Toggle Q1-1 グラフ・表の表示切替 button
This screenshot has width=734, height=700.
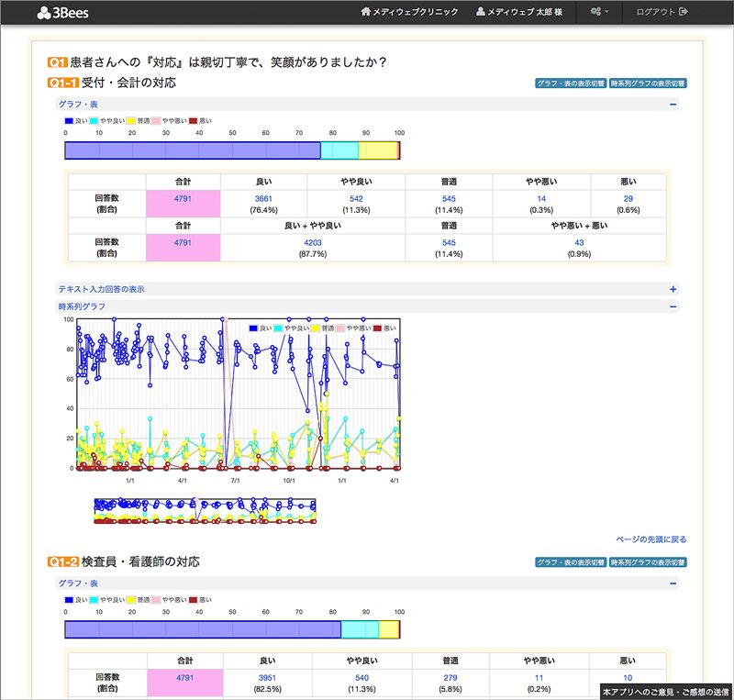coord(571,83)
